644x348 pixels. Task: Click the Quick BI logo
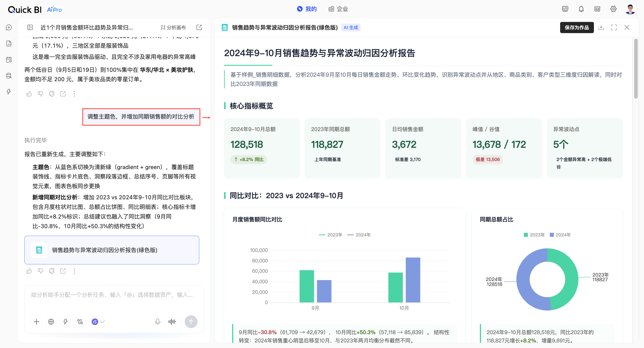[25, 9]
